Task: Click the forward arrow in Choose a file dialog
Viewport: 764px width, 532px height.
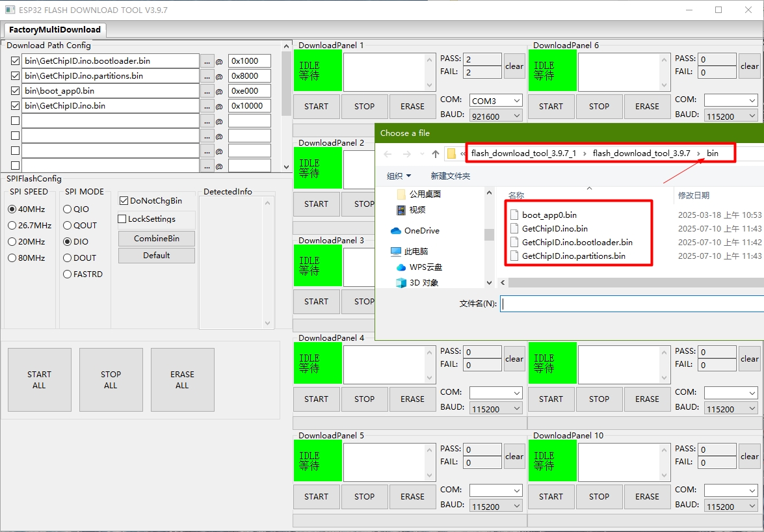Action: click(407, 154)
